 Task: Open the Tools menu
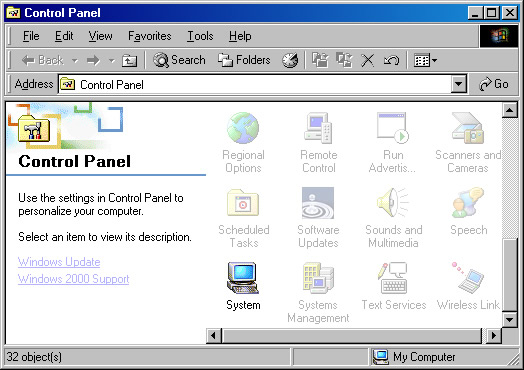[200, 36]
